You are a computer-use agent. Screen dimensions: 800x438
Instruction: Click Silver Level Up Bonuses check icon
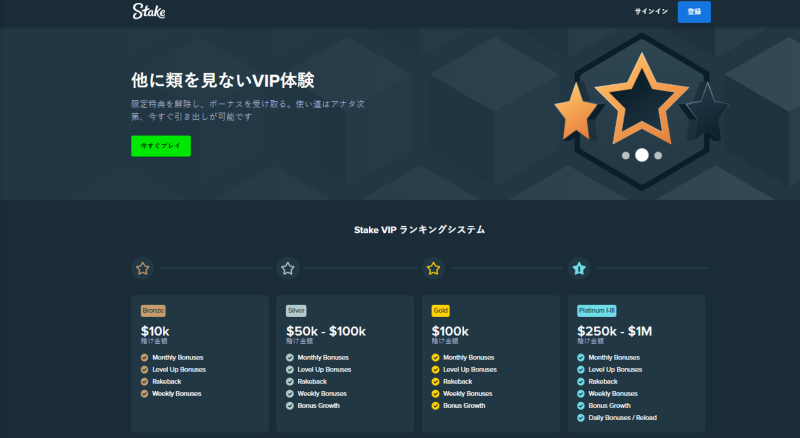pyautogui.click(x=290, y=370)
